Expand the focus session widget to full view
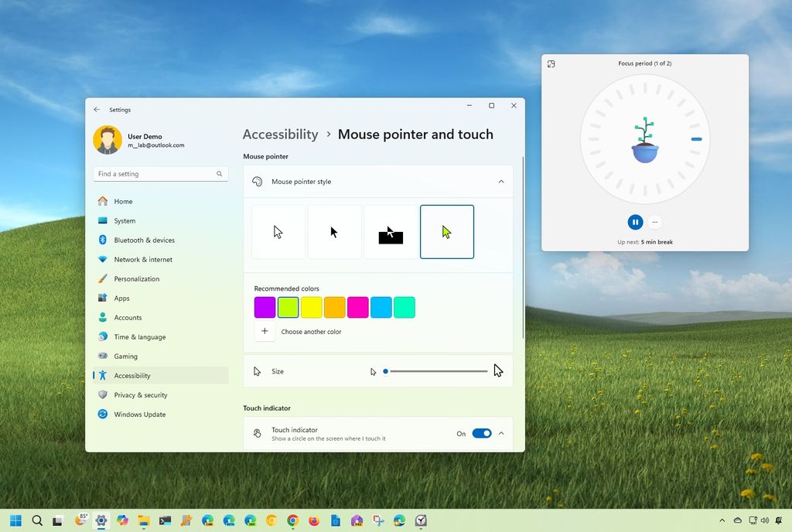Image resolution: width=792 pixels, height=532 pixels. tap(551, 63)
